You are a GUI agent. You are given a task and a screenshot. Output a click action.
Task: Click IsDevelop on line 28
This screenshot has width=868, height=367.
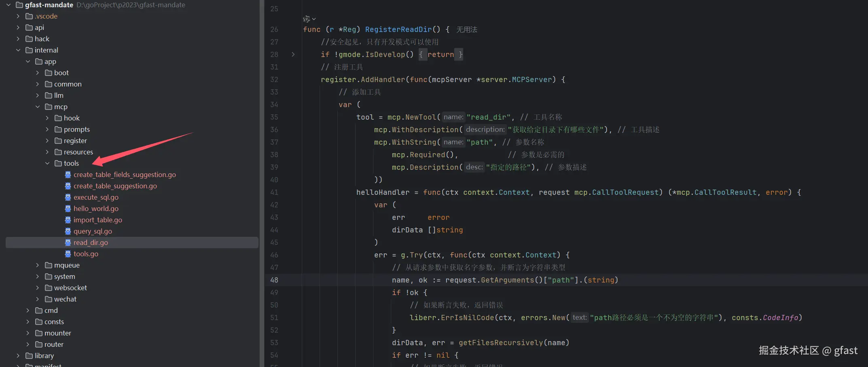[385, 55]
